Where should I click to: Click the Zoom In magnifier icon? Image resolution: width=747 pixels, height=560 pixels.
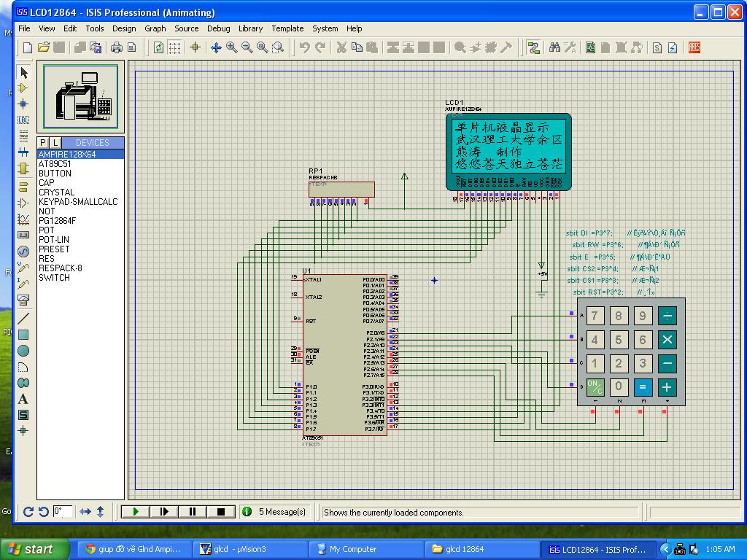(232, 47)
